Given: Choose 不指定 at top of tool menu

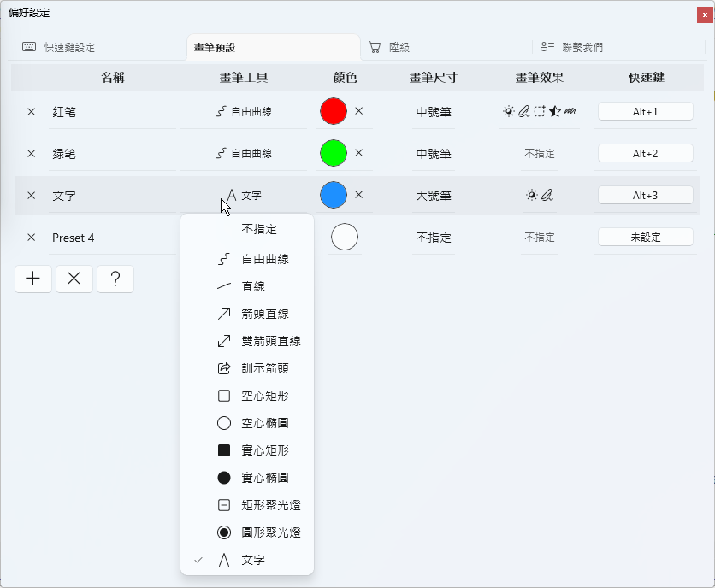Looking at the screenshot, I should tap(247, 229).
